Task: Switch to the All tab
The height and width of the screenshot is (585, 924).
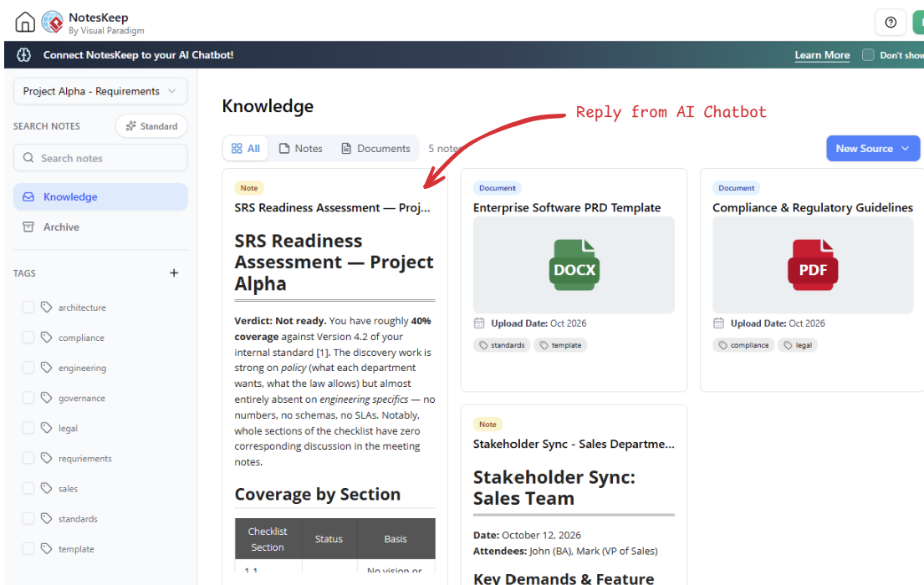Action: point(246,149)
